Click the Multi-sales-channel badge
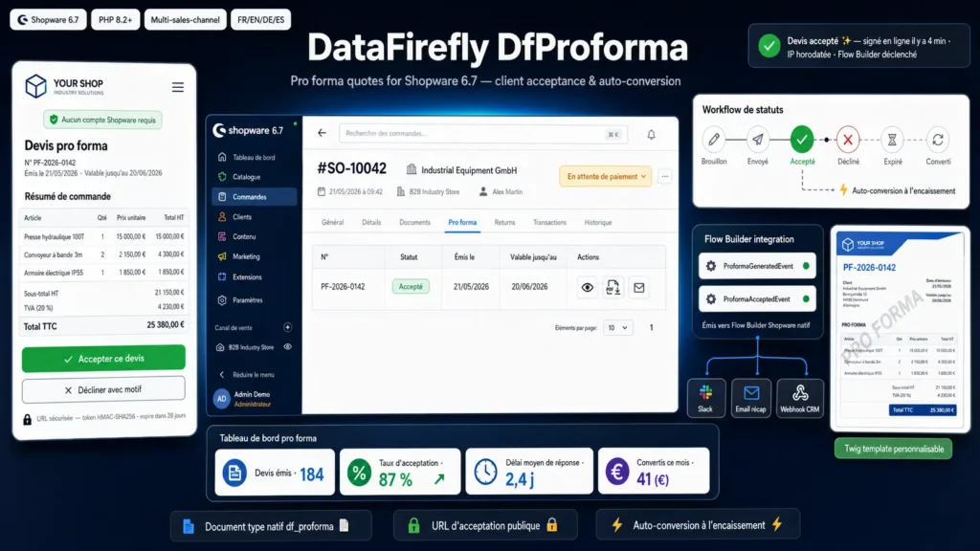980x551 pixels. (x=185, y=19)
